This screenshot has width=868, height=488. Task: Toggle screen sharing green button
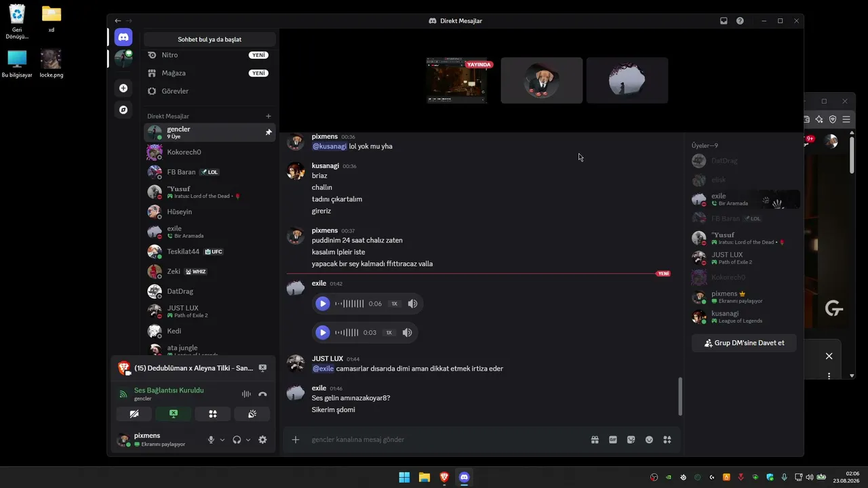click(x=174, y=414)
